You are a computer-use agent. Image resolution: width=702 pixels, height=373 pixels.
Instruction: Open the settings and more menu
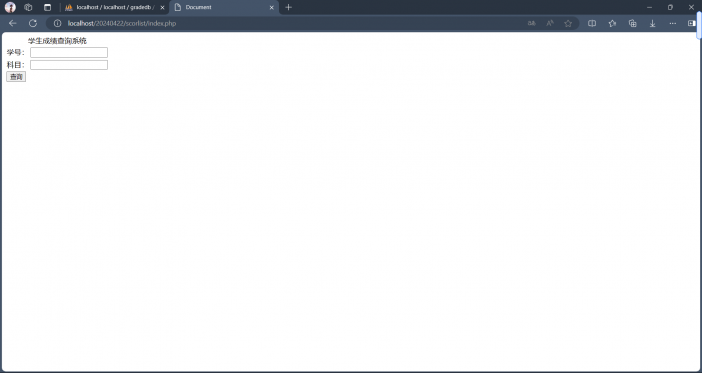[672, 23]
